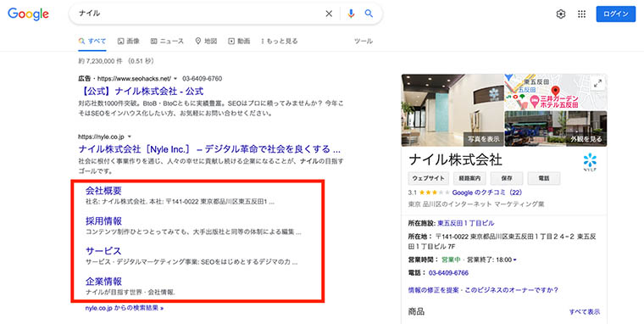Screen dimensions: 644x324
Task: Click the 3.1 star rating stars
Action: click(435, 193)
